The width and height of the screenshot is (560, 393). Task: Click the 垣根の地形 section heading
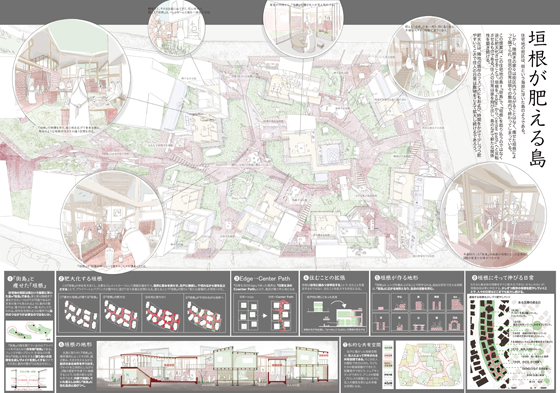pos(77,344)
